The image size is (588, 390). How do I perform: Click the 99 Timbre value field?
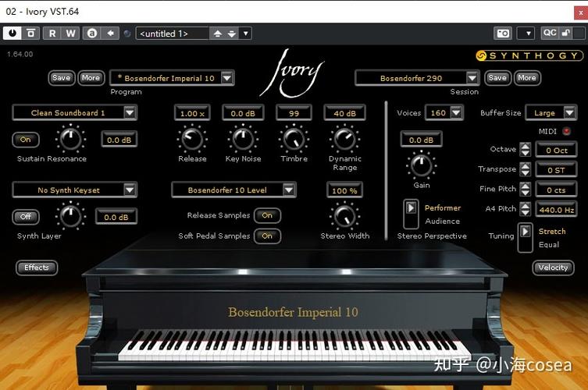point(294,113)
